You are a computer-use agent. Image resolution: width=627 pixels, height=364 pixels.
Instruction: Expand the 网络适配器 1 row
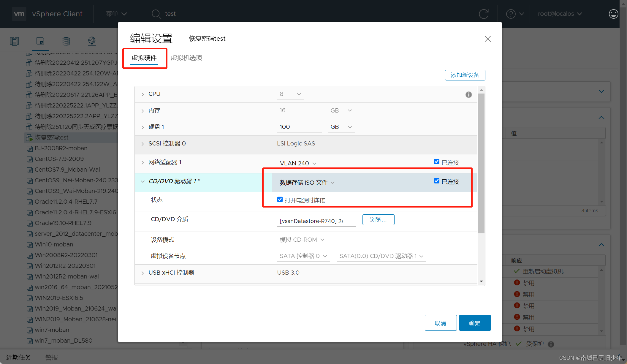[x=142, y=162]
